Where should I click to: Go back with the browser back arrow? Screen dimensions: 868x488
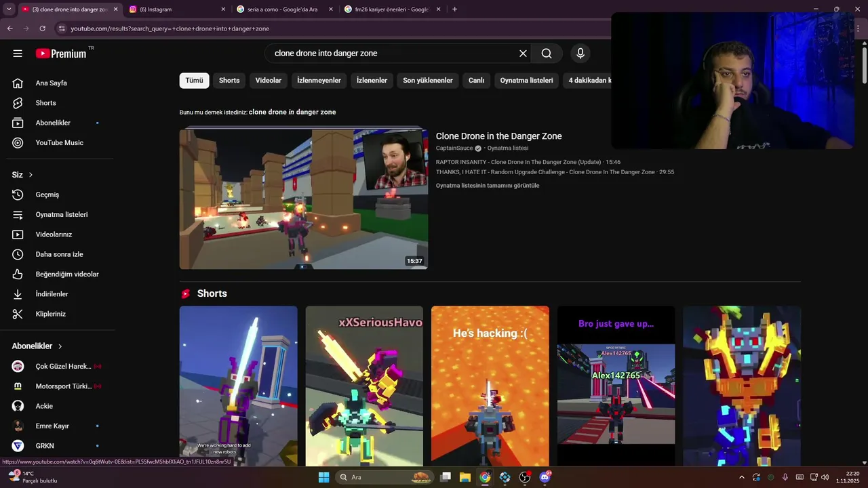coord(10,28)
